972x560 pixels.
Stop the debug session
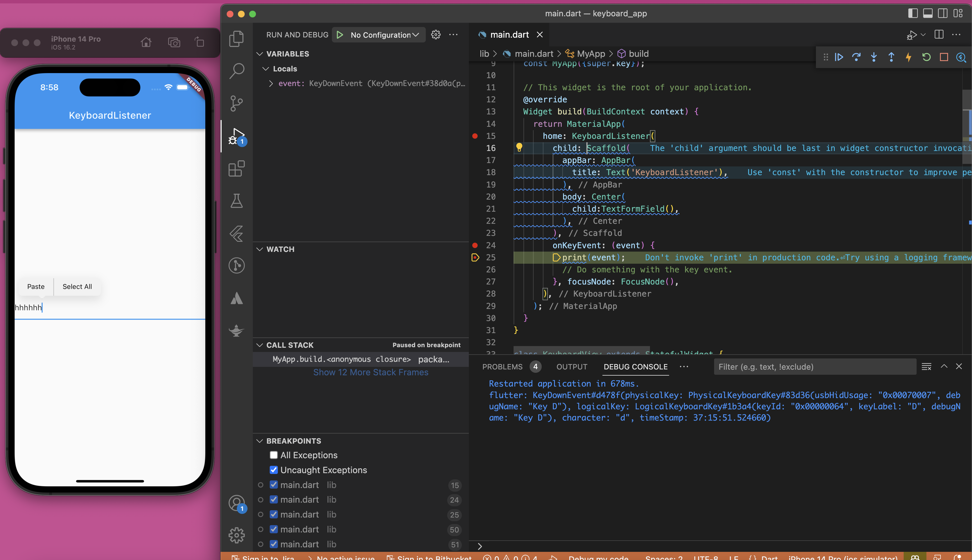click(x=944, y=57)
